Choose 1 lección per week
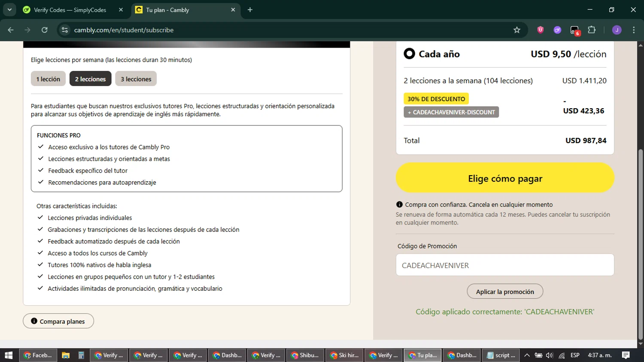Screen dimensions: 644x362 (x=48, y=79)
